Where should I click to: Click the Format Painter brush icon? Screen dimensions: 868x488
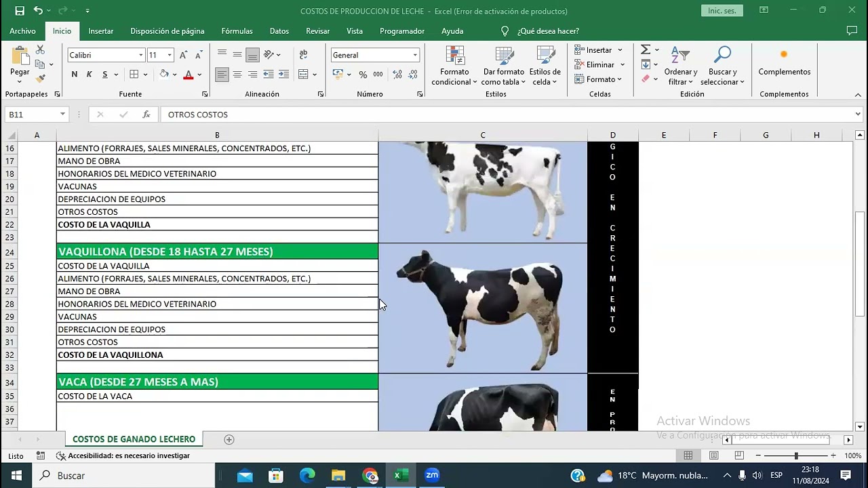click(x=40, y=79)
